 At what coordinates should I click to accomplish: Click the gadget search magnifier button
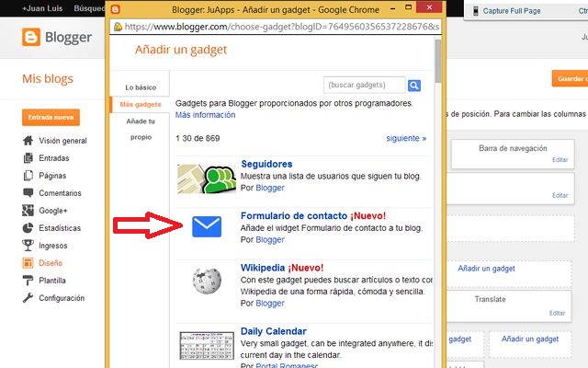(x=414, y=86)
